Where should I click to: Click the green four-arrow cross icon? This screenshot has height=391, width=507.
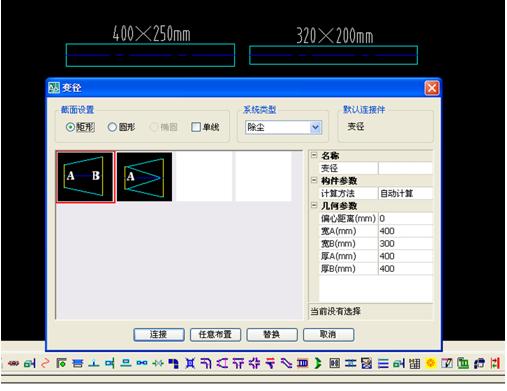(158, 363)
